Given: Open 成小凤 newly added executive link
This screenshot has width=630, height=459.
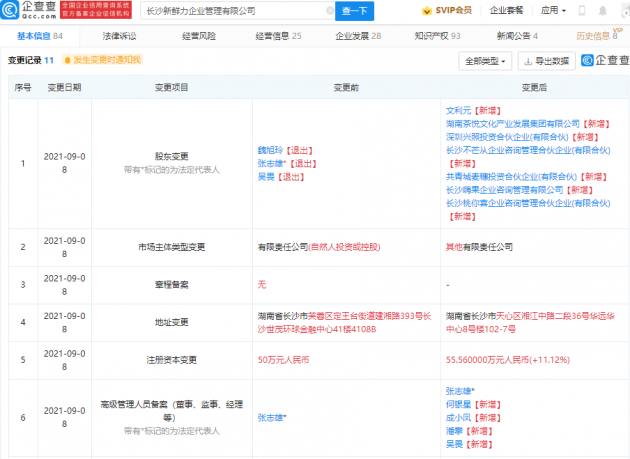Looking at the screenshot, I should [x=458, y=418].
